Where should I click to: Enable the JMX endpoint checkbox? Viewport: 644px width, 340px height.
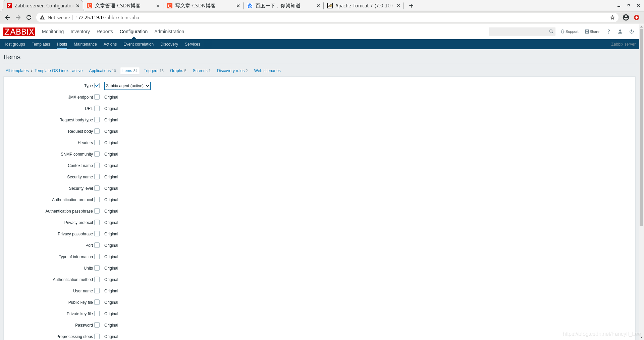pyautogui.click(x=97, y=97)
